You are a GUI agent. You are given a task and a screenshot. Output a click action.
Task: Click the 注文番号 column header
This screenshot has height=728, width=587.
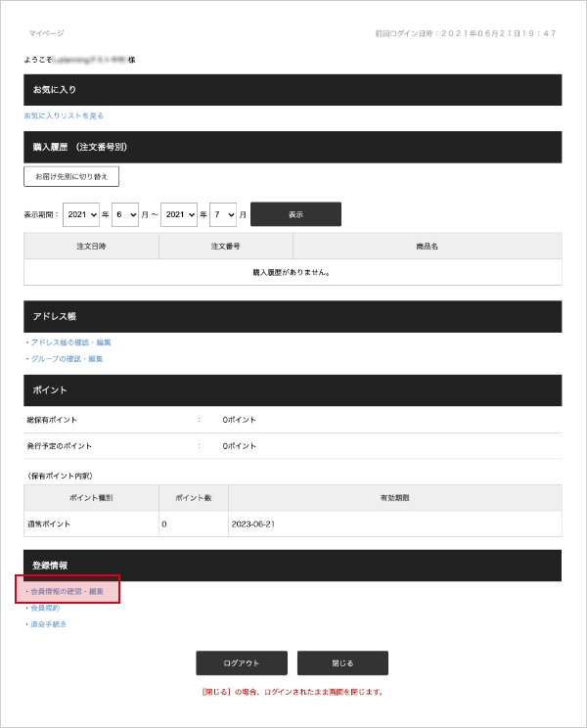pyautogui.click(x=225, y=246)
